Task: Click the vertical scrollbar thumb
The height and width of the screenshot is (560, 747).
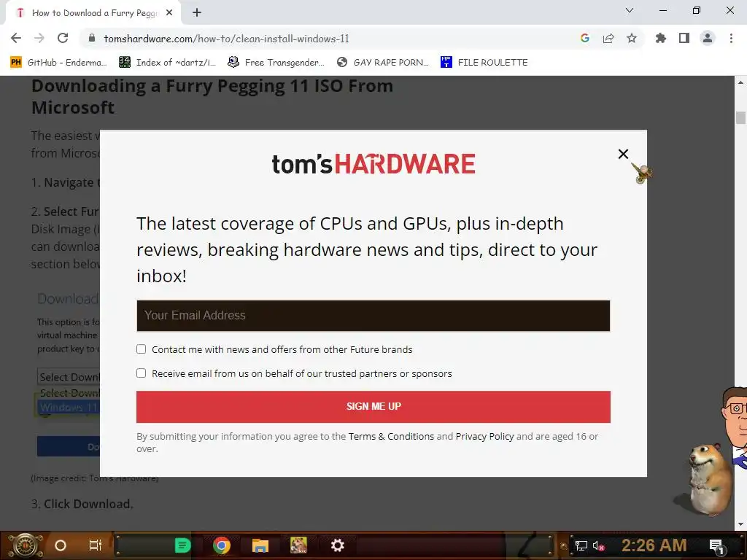Action: click(740, 117)
